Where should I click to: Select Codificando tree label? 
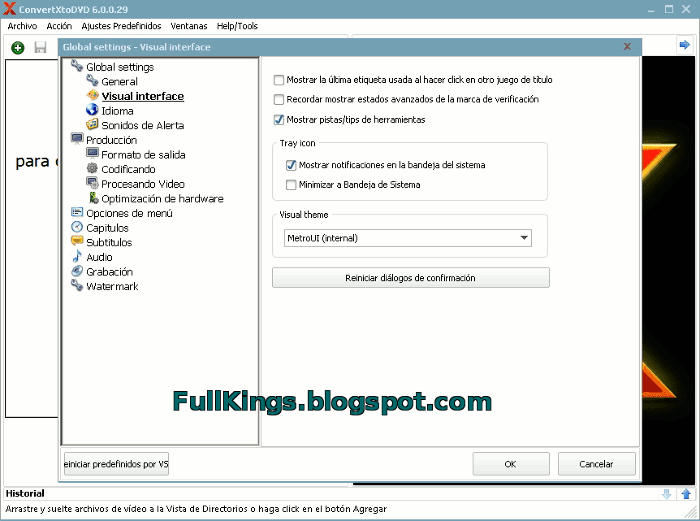(129, 169)
